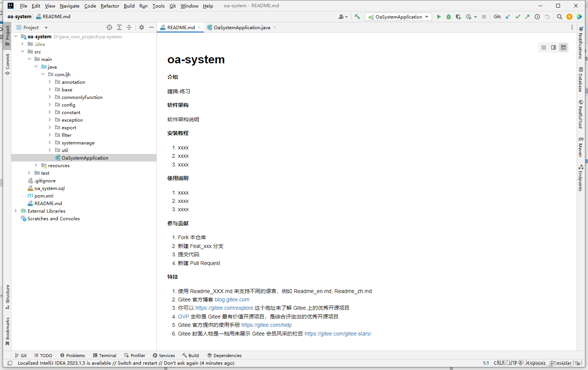Expand the systemmanage package
This screenshot has height=370, width=588.
50,143
